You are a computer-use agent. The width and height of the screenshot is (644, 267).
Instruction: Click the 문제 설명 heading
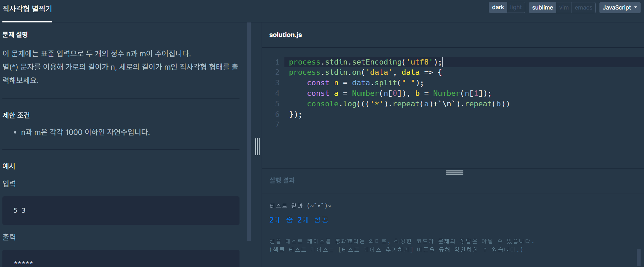(15, 35)
